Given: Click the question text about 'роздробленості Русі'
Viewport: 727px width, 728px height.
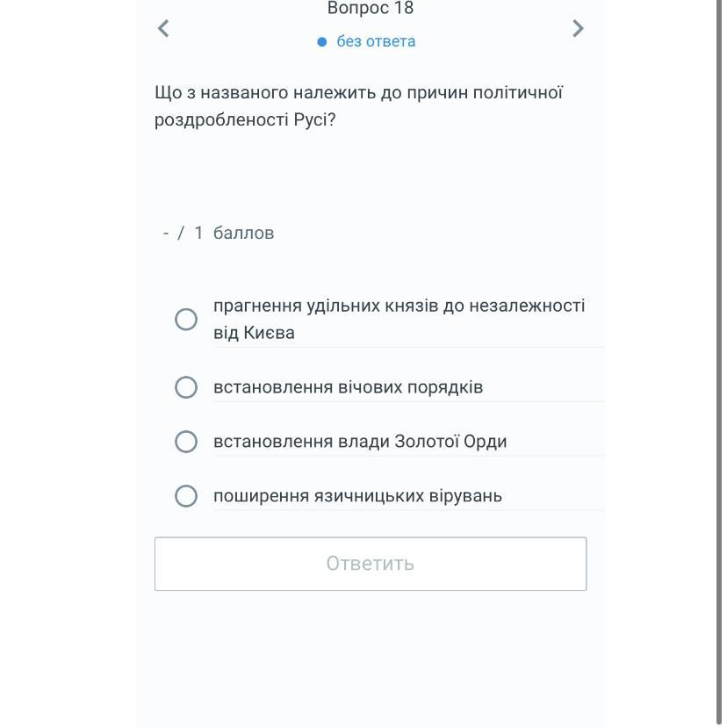Looking at the screenshot, I should tap(358, 106).
